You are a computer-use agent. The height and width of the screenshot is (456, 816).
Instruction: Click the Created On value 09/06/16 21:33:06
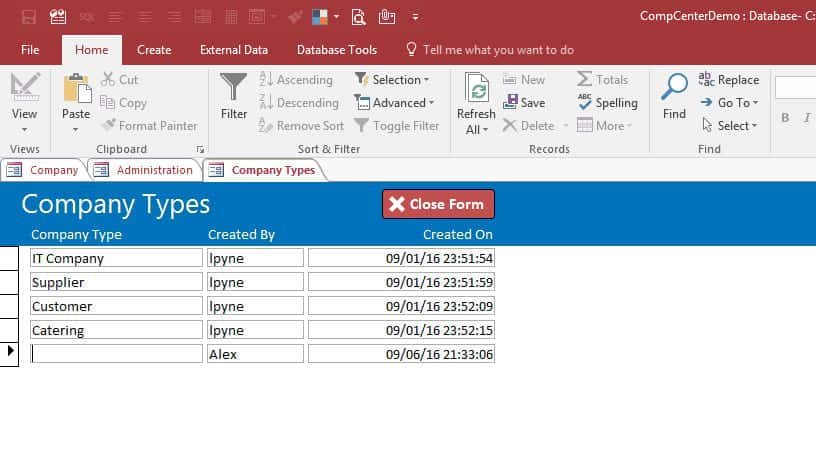[x=401, y=354]
